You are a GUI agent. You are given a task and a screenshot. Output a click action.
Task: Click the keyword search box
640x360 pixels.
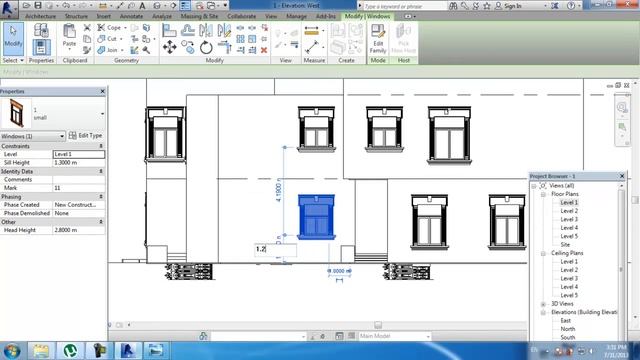(x=405, y=6)
